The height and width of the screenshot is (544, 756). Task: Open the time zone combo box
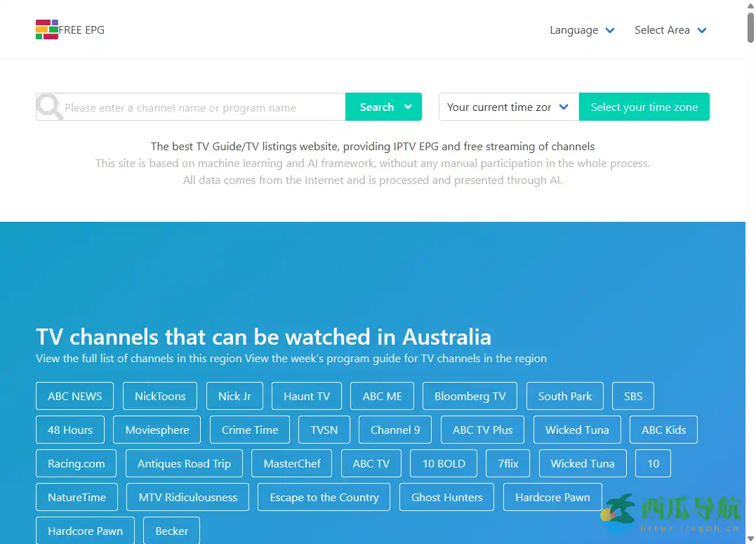coord(508,107)
